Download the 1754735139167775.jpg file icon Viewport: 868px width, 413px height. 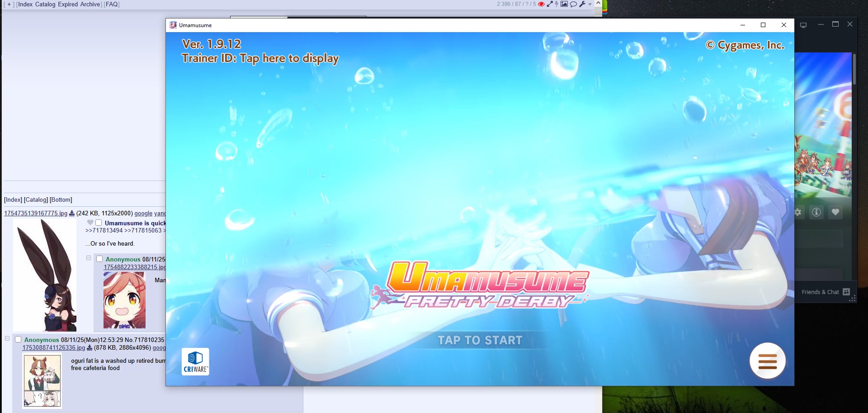pos(71,213)
